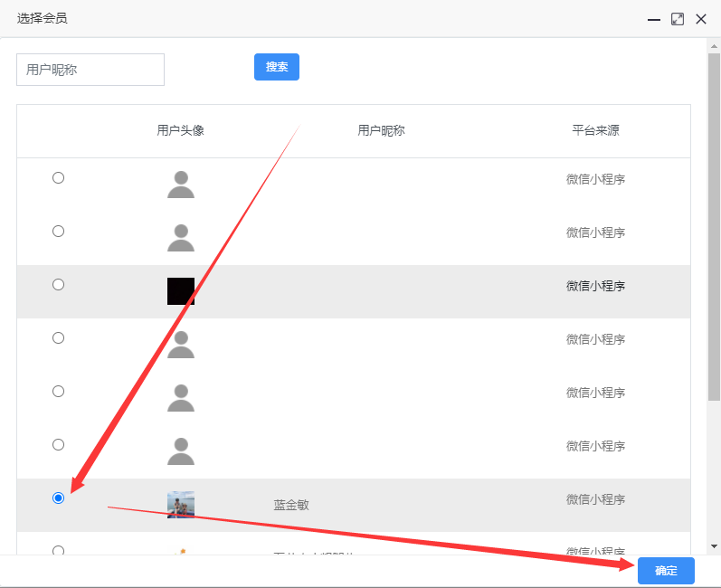Click the vertical scrollbar thumb

(x=714, y=226)
